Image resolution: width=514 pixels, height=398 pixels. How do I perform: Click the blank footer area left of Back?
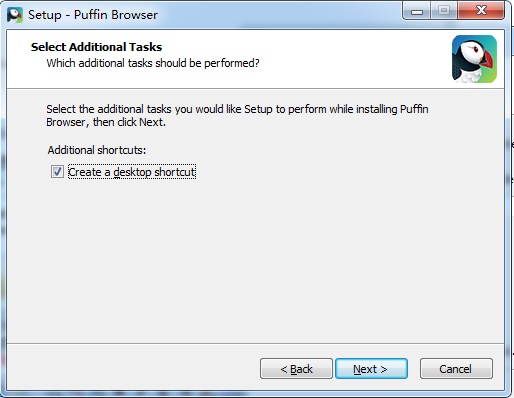(x=133, y=367)
